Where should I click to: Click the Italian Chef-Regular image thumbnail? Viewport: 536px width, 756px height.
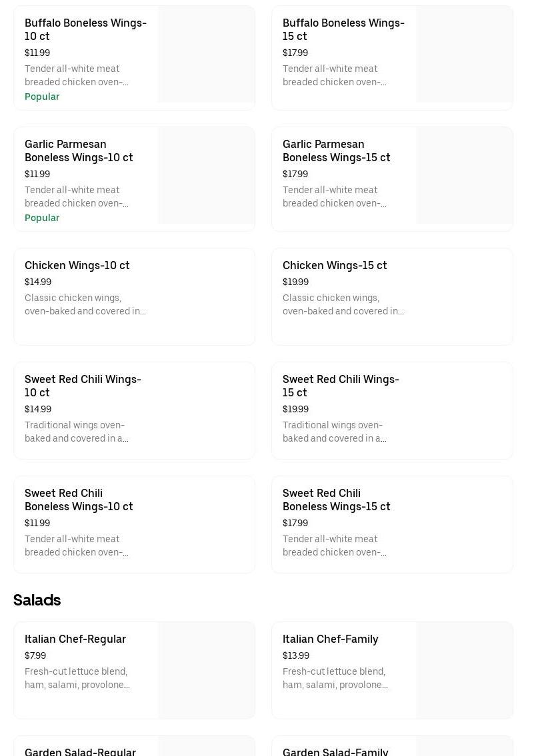pos(206,670)
